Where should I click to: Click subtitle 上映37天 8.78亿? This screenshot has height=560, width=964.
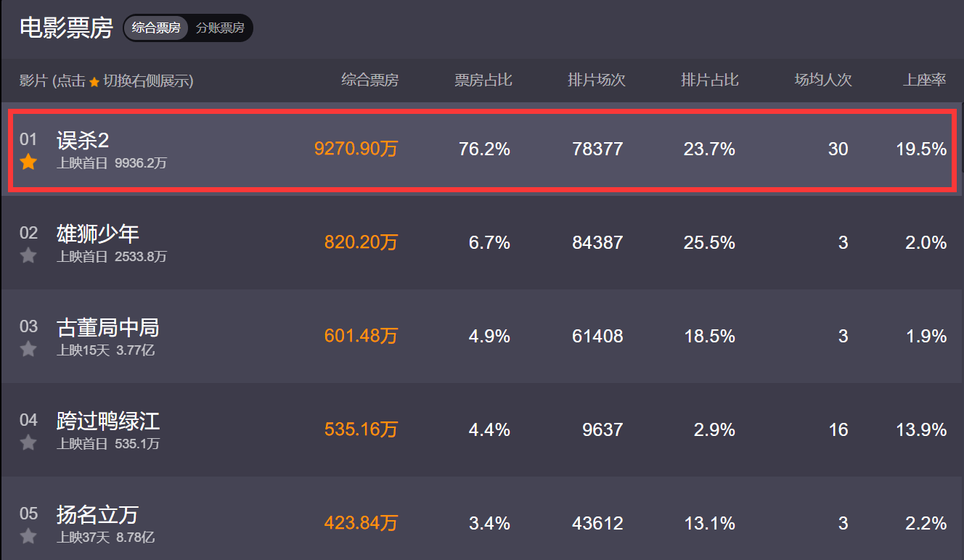pyautogui.click(x=106, y=538)
